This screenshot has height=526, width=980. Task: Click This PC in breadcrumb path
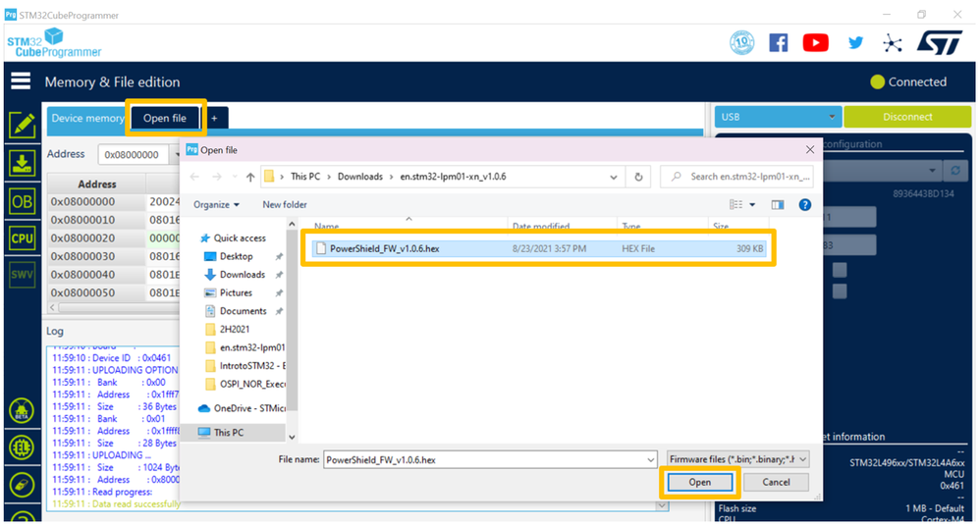coord(305,177)
